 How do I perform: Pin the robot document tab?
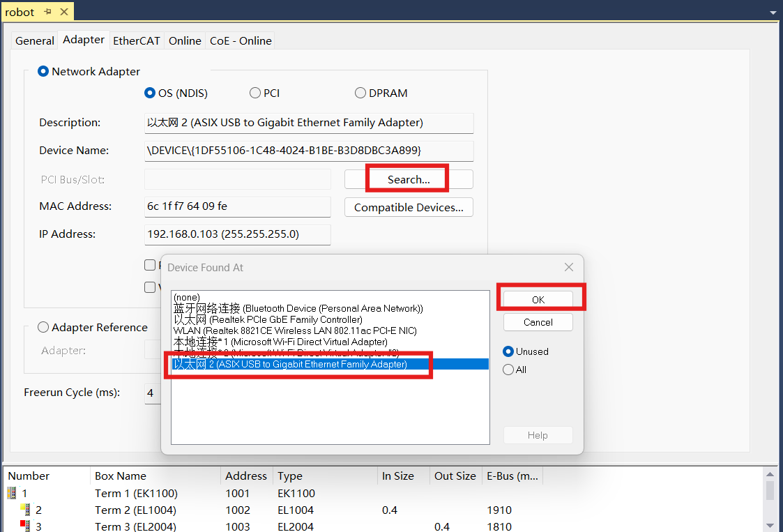pyautogui.click(x=47, y=12)
